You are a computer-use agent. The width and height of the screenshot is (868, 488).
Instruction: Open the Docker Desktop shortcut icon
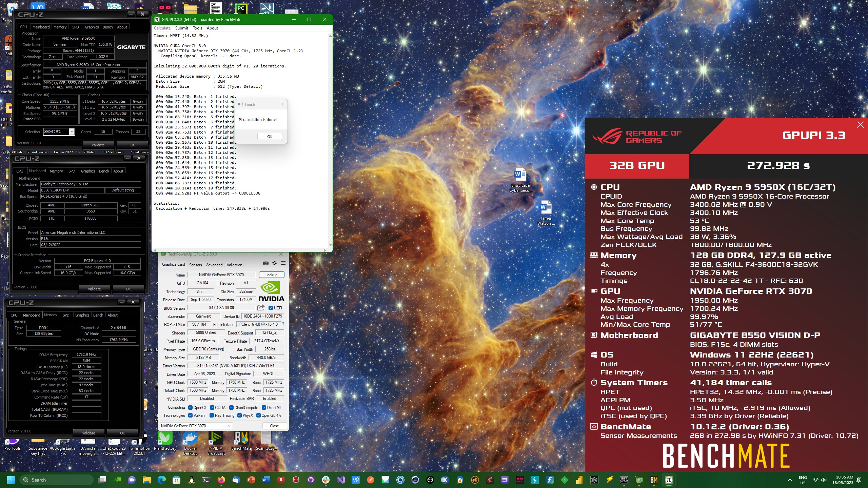point(190,443)
